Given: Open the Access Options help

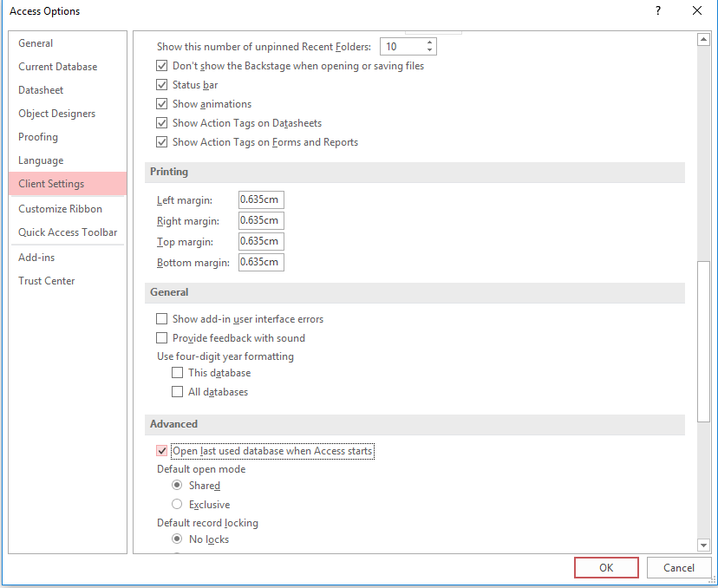Looking at the screenshot, I should pos(657,11).
